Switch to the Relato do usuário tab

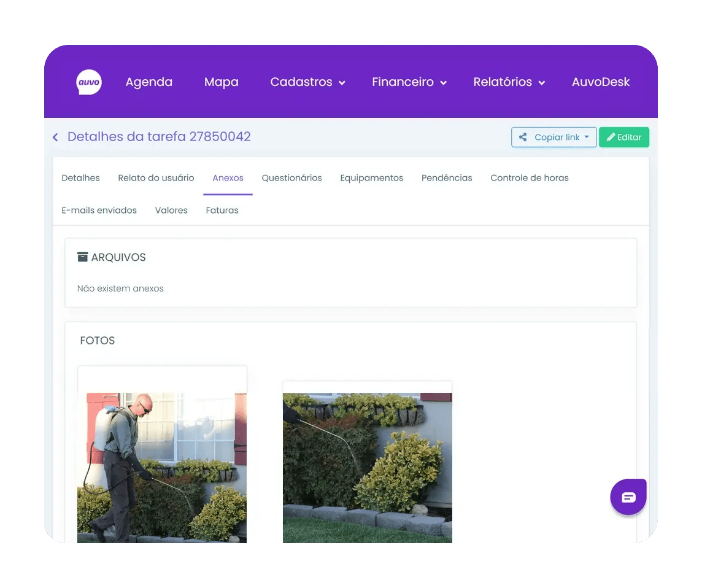pos(156,178)
